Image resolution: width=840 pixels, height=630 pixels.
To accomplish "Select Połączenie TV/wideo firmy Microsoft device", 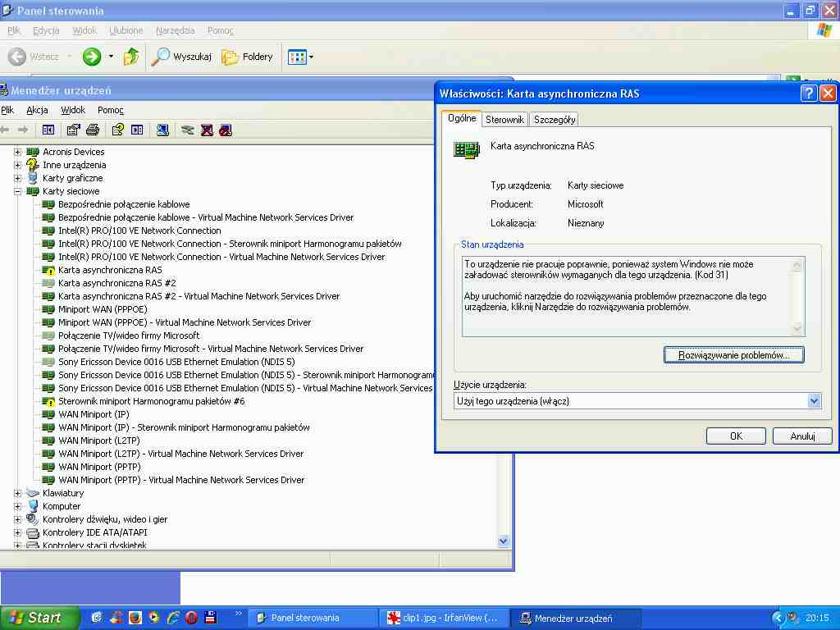I will pyautogui.click(x=129, y=336).
